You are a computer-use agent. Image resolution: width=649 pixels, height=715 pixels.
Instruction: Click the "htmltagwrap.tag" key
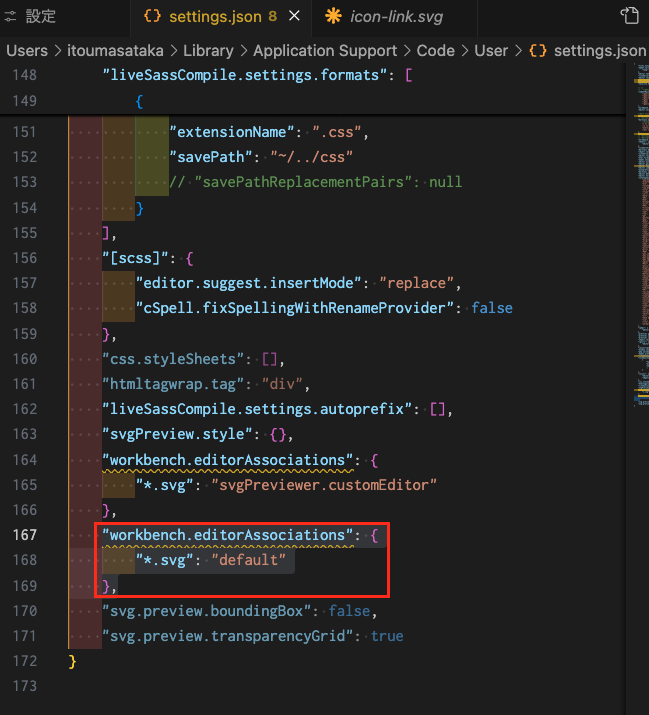coord(173,384)
